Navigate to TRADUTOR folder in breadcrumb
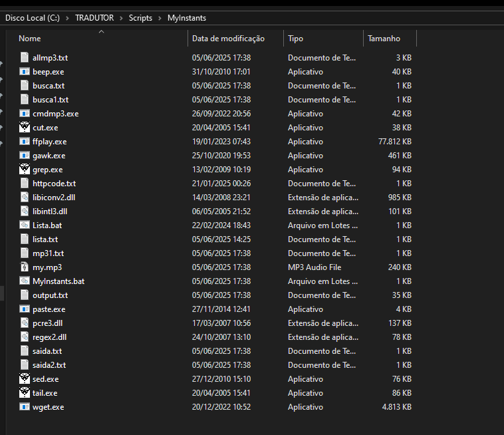Viewport: 504px width, 435px height. tap(94, 18)
